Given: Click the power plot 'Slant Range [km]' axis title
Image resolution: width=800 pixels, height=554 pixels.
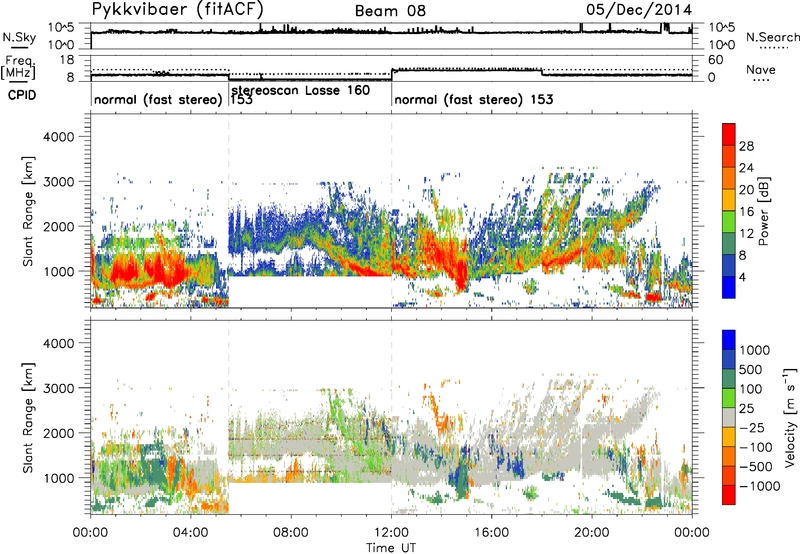Looking at the screenshot, I should point(28,211).
